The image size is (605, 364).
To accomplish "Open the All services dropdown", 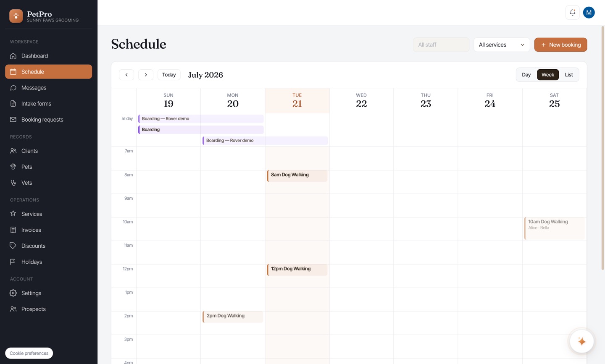I will pyautogui.click(x=502, y=45).
